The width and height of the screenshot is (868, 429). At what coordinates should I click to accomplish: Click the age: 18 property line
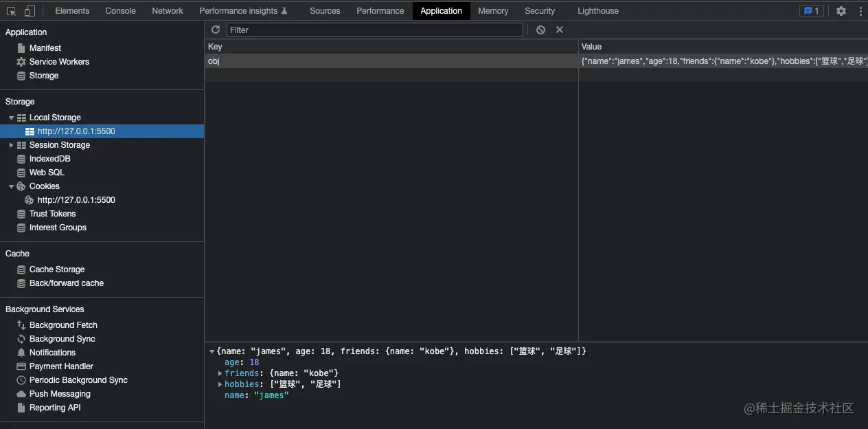[x=242, y=362]
